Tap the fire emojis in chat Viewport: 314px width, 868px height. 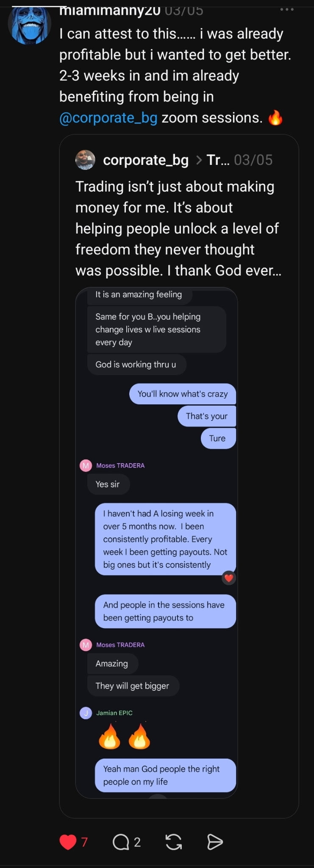click(124, 737)
